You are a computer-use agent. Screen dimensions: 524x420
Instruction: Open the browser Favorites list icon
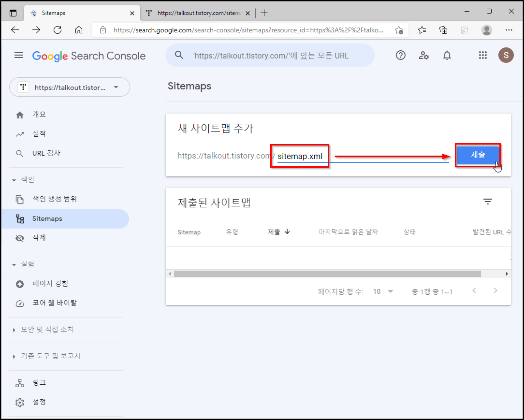pyautogui.click(x=422, y=30)
